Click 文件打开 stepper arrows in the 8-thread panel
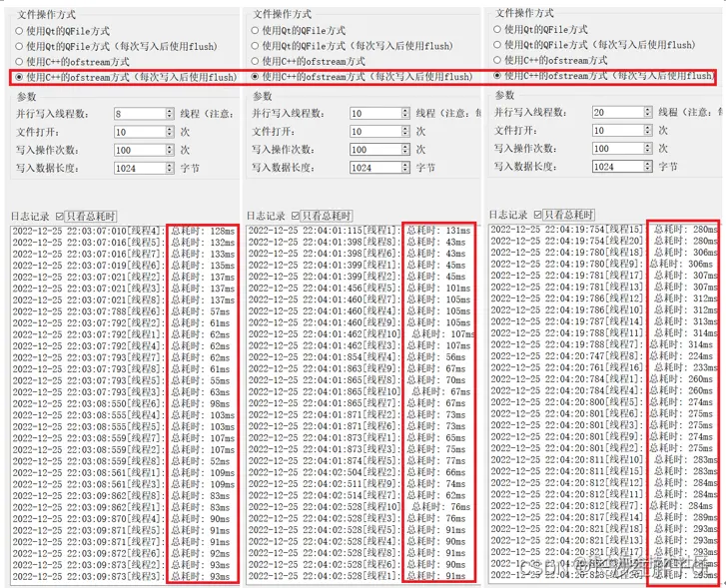Image resolution: width=726 pixels, height=588 pixels. click(170, 132)
